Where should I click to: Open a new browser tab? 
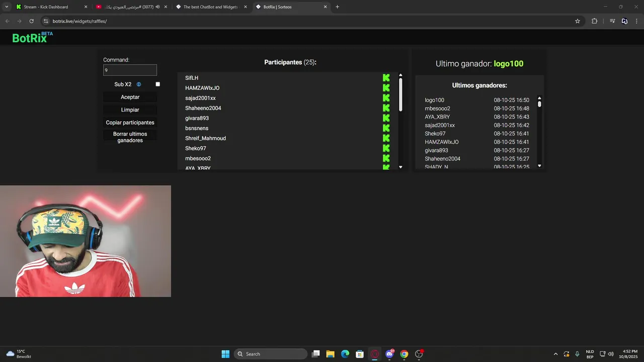point(337,7)
